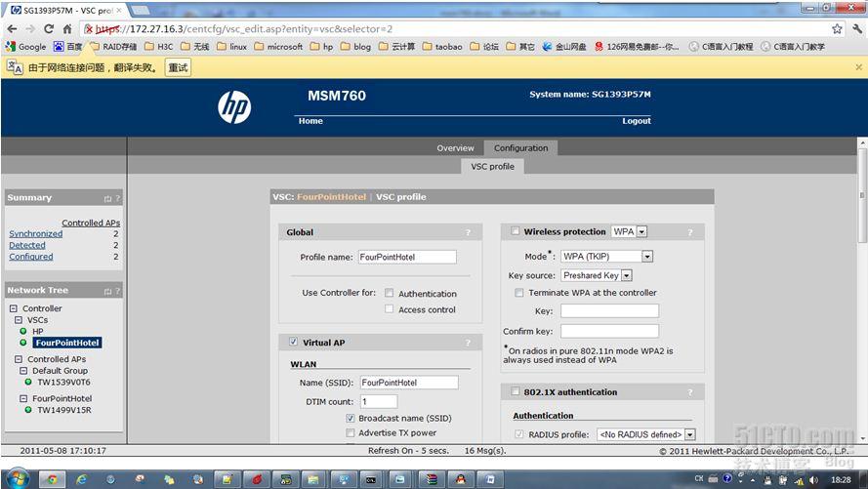Click the green status icon beside TW1499V15R
Viewport: 868px width, 489px height.
(x=28, y=410)
